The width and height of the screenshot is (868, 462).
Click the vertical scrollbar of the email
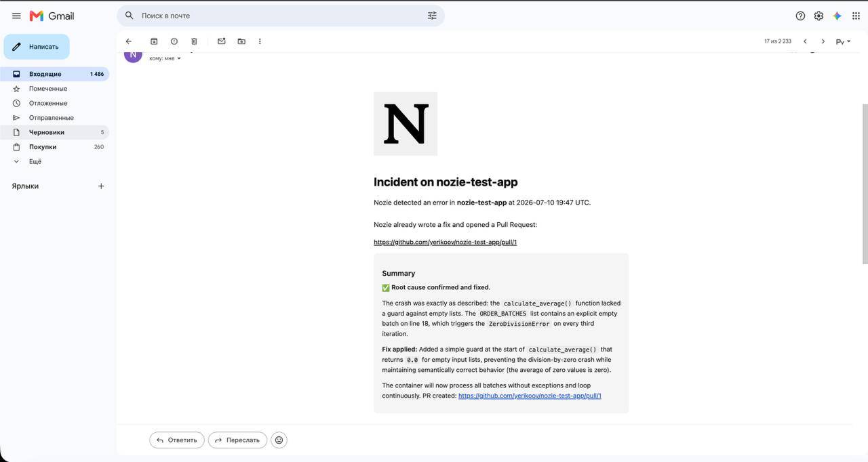pos(864,183)
